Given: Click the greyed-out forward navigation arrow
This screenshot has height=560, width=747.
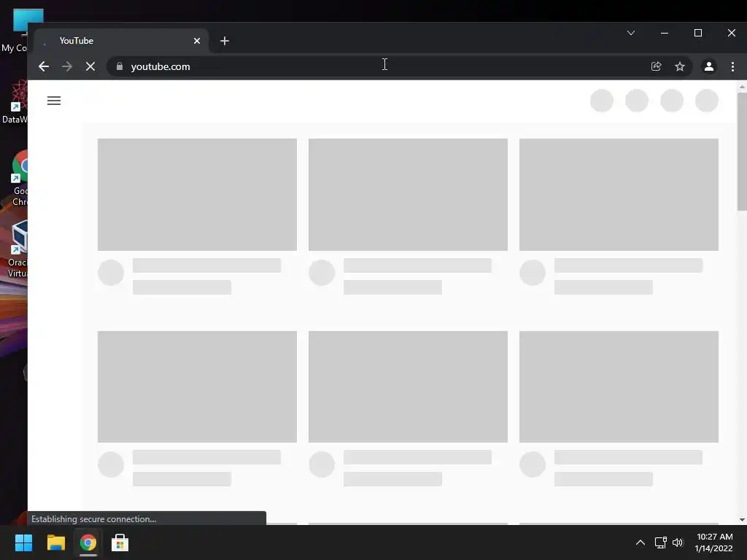Looking at the screenshot, I should coord(67,66).
